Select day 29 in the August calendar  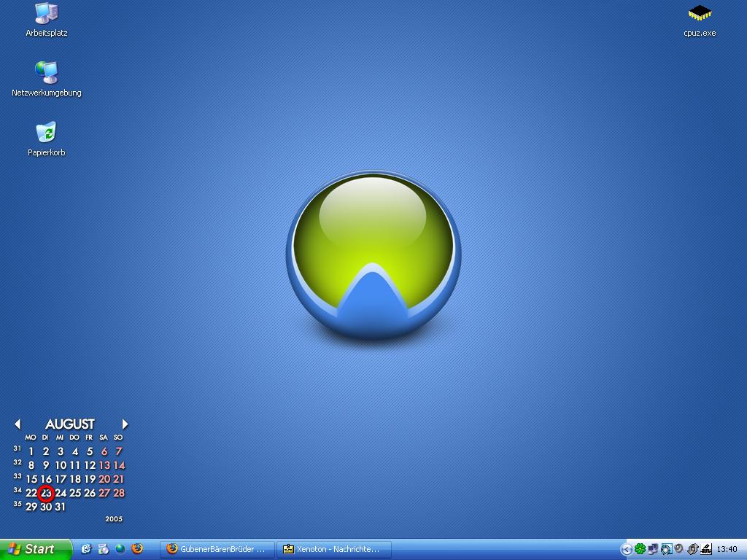[31, 507]
